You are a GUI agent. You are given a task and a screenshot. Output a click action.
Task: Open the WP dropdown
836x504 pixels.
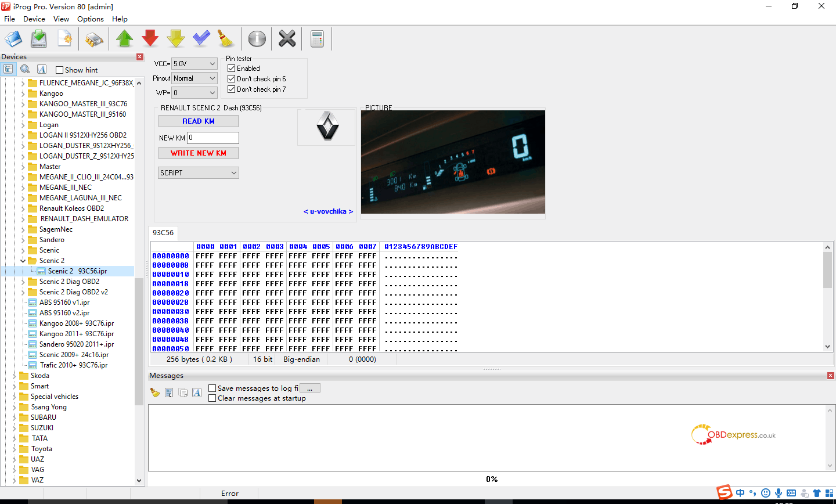(194, 93)
